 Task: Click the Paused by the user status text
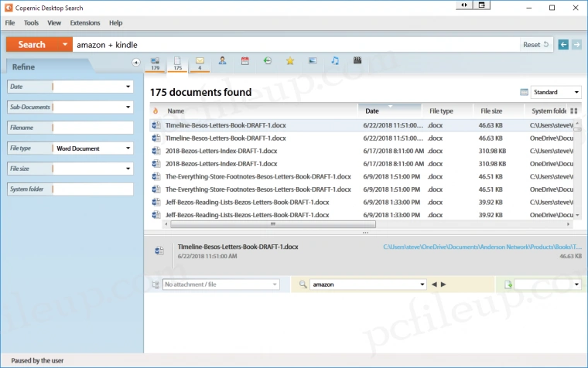click(x=37, y=360)
